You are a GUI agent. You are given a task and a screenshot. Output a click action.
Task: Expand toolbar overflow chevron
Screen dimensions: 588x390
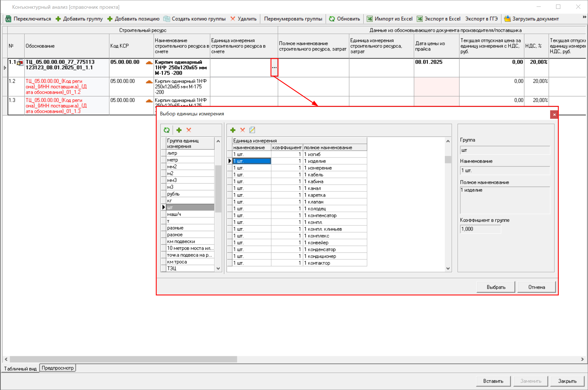[584, 17]
